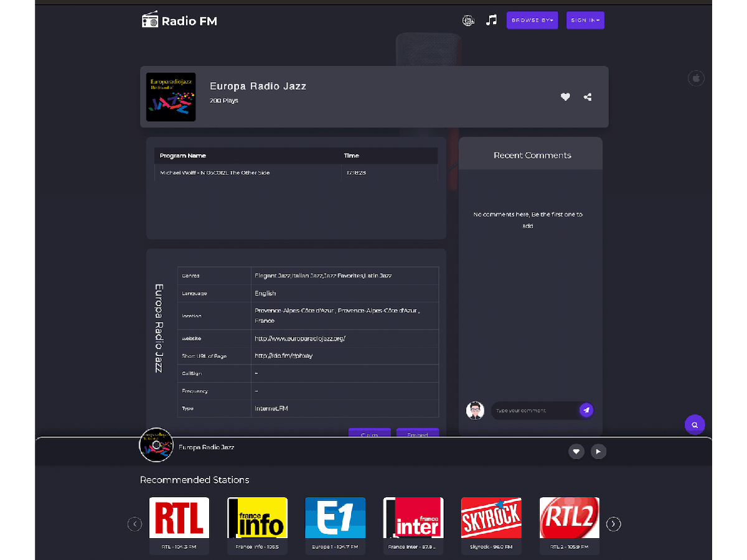
Task: Open the Europe 1 station
Action: (335, 525)
